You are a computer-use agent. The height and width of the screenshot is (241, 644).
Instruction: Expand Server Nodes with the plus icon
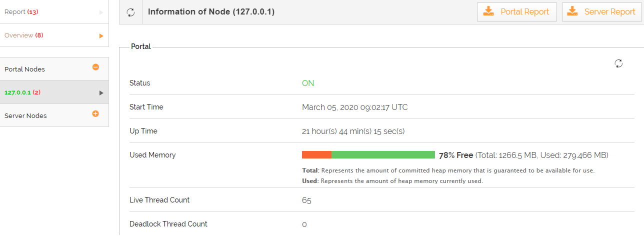click(95, 113)
